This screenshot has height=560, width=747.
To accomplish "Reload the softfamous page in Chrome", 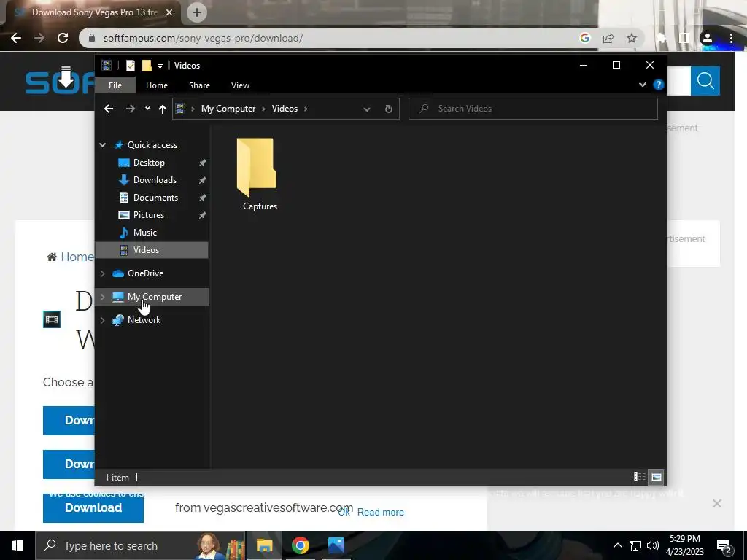I will point(63,38).
